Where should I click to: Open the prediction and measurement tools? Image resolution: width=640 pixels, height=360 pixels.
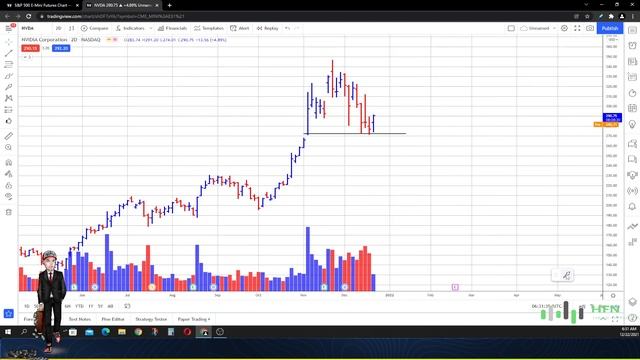pyautogui.click(x=9, y=110)
